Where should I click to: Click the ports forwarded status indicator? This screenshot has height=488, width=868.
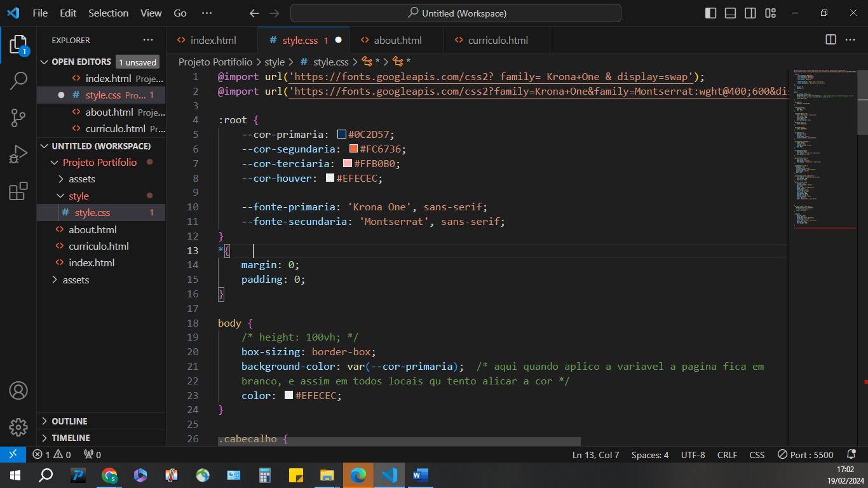(x=93, y=454)
